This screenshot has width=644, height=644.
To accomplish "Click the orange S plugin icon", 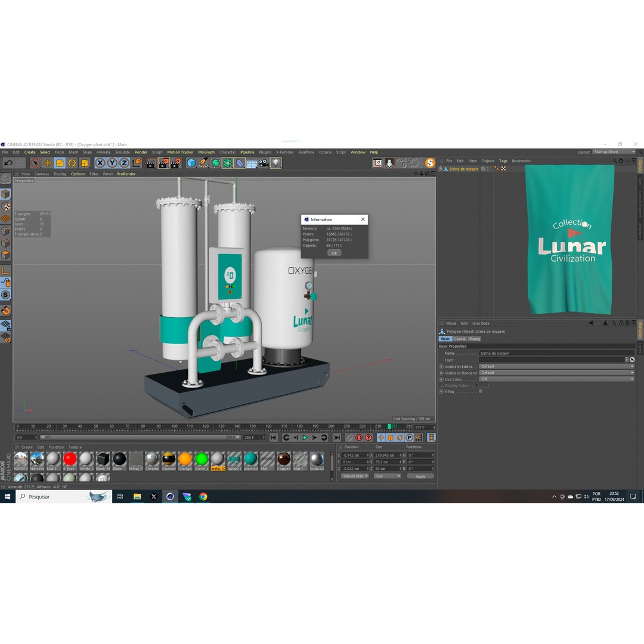I will point(429,163).
